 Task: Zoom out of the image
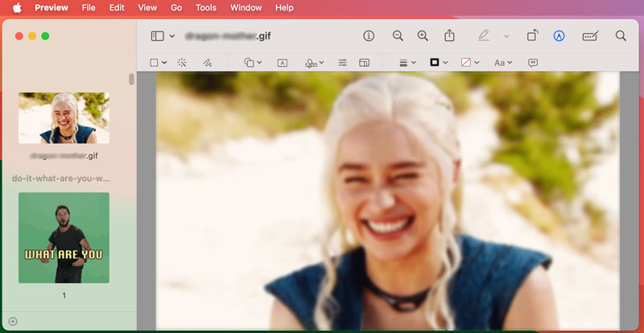(398, 36)
